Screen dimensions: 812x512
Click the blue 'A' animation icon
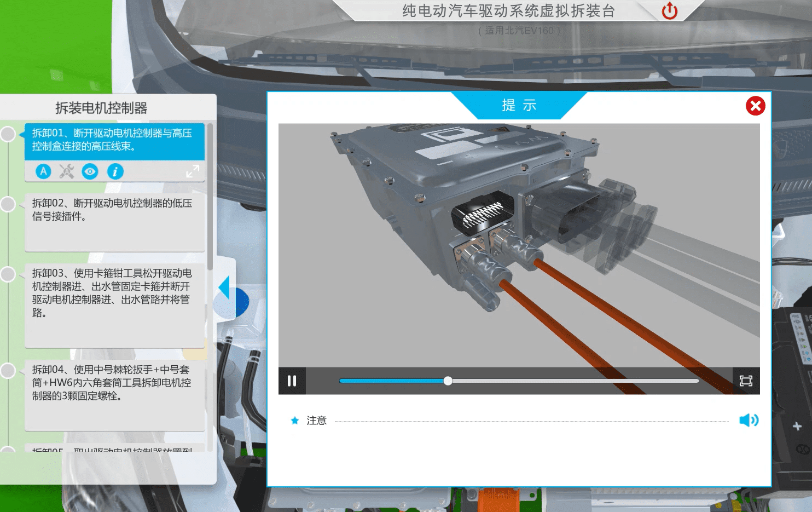(43, 171)
